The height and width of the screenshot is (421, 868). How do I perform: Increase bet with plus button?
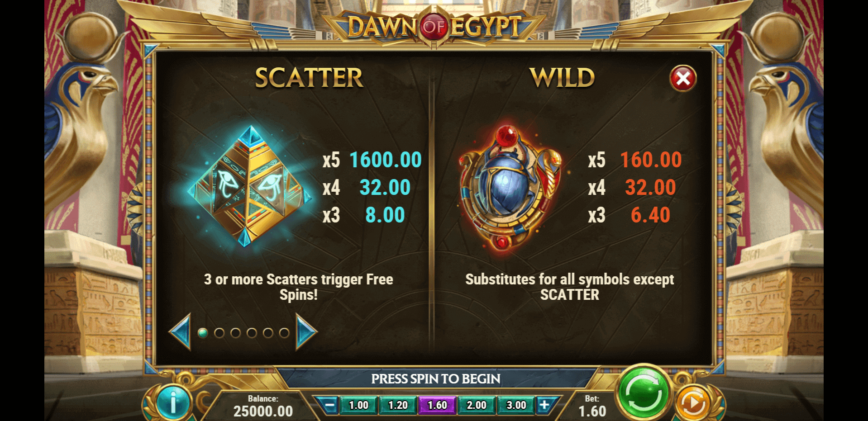pos(544,405)
